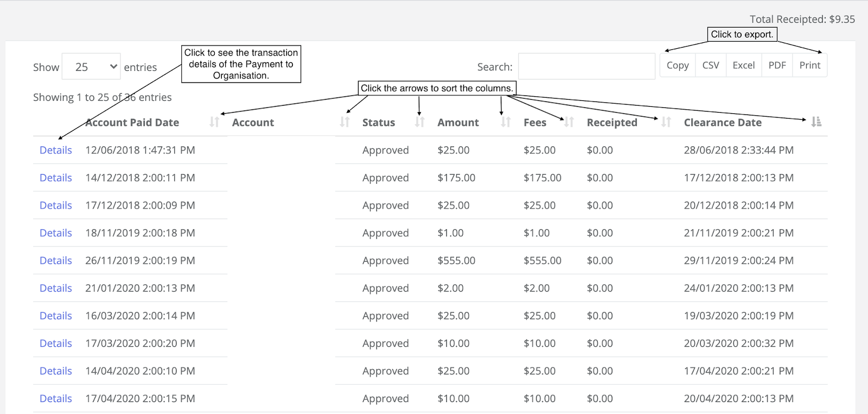This screenshot has width=868, height=414.
Task: Select the $175.00 fees cell
Action: coord(542,178)
